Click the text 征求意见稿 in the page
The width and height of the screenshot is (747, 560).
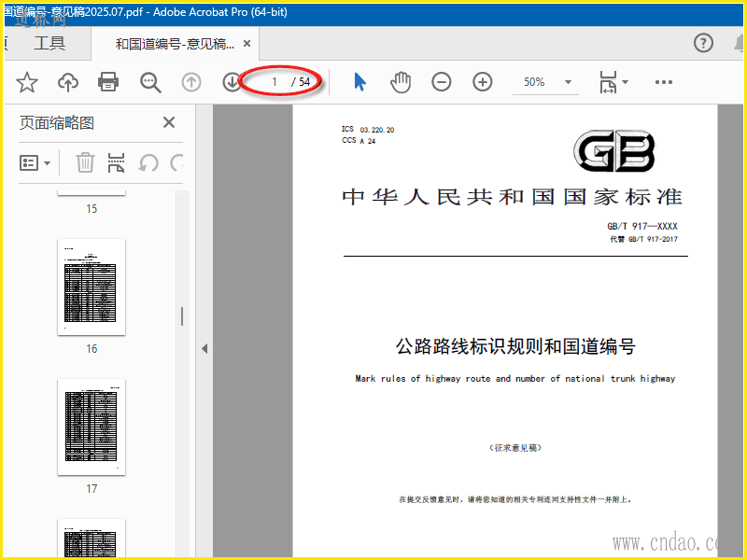[x=515, y=448]
